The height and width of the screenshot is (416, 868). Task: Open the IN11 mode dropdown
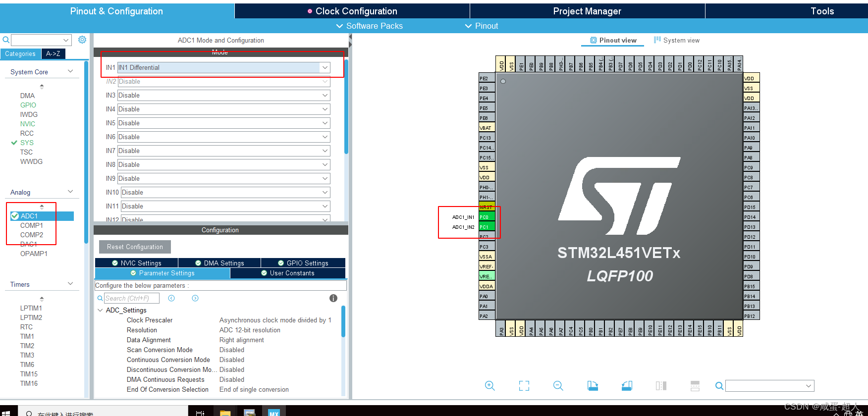[325, 206]
